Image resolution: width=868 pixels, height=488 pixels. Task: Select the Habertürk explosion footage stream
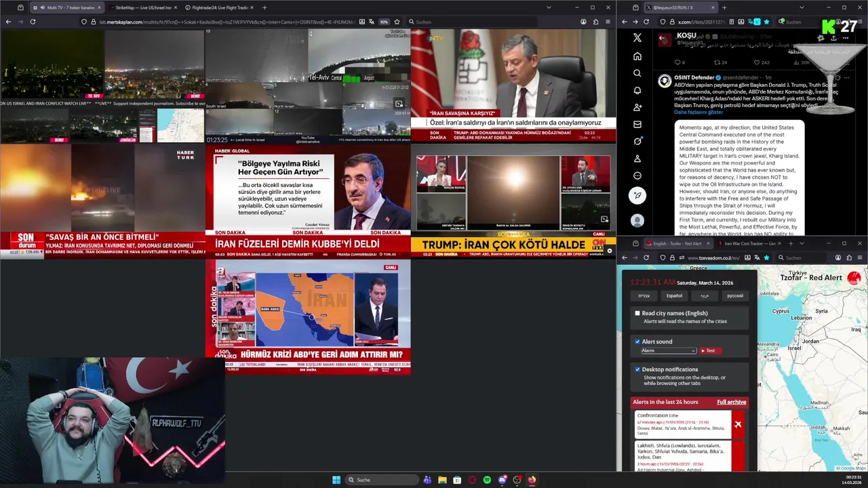click(x=102, y=200)
